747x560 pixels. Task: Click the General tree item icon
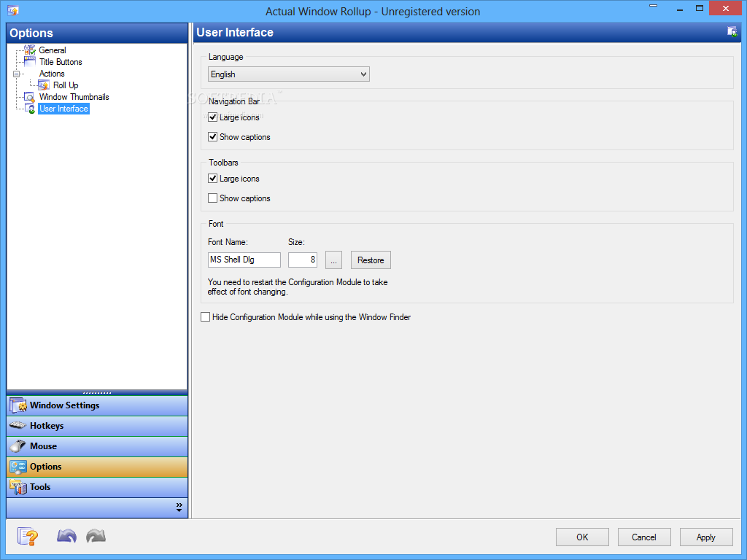[x=30, y=50]
